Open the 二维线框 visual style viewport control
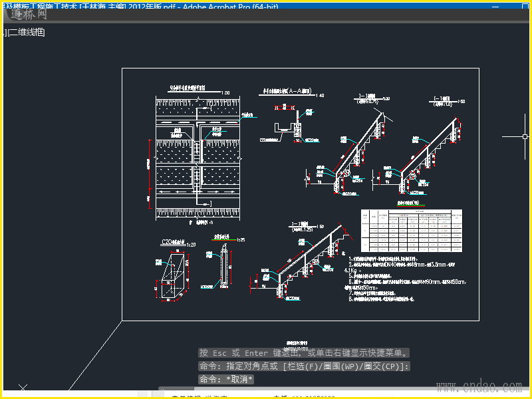The image size is (532, 399). pyautogui.click(x=26, y=33)
